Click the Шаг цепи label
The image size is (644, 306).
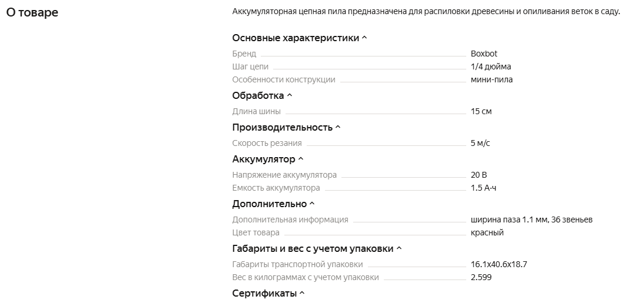point(250,66)
